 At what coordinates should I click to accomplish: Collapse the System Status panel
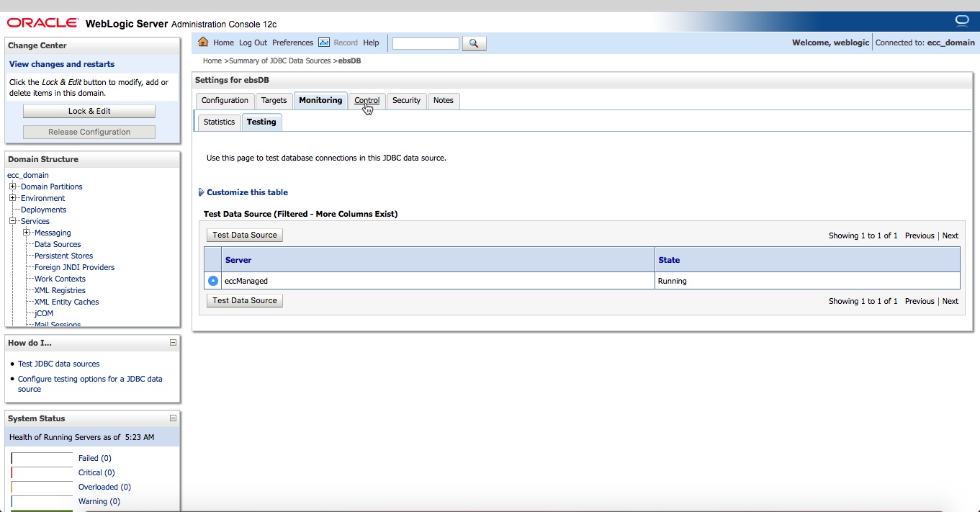tap(173, 418)
